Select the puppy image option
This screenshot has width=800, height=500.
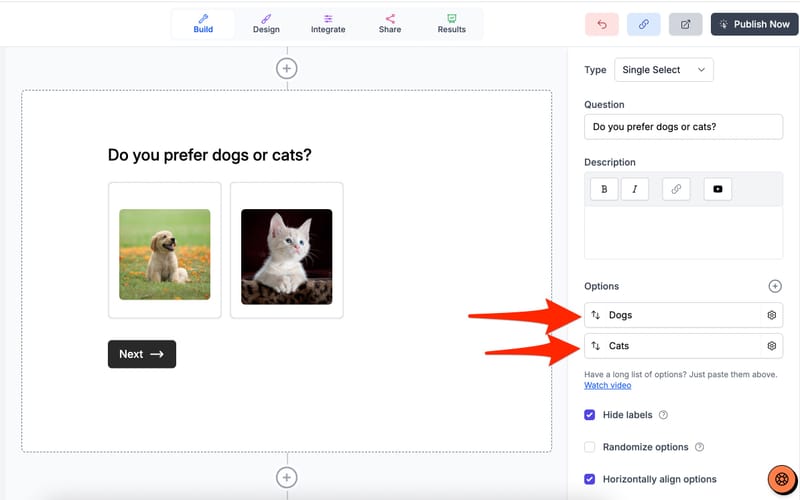pos(165,251)
